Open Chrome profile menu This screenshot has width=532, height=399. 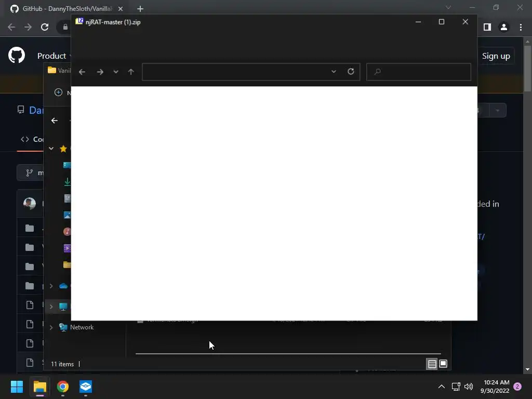pyautogui.click(x=504, y=27)
